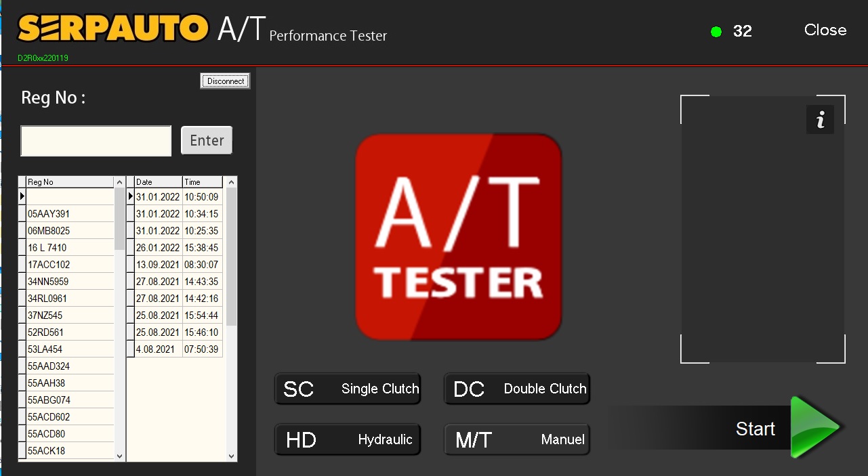Click the Disconnect button
The width and height of the screenshot is (868, 476).
pos(226,81)
